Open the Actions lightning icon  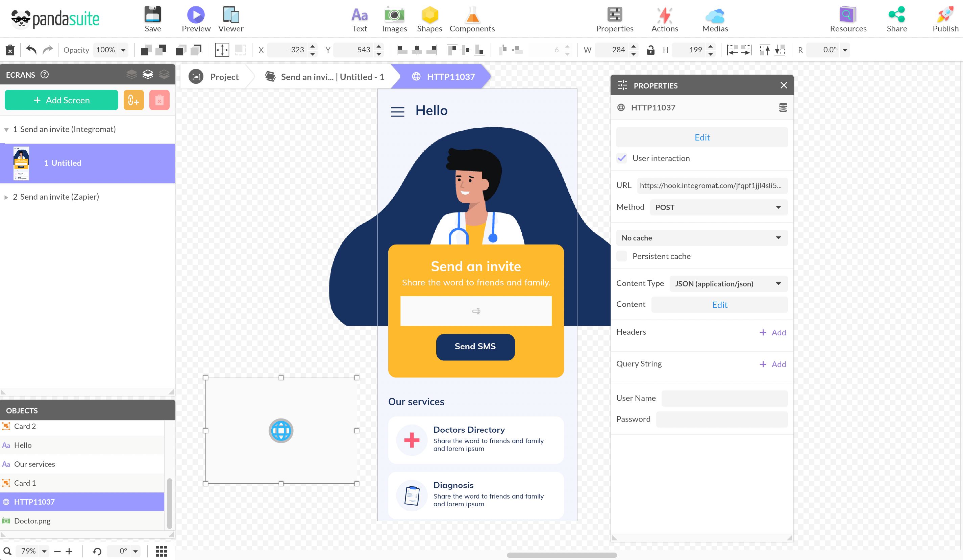tap(665, 15)
